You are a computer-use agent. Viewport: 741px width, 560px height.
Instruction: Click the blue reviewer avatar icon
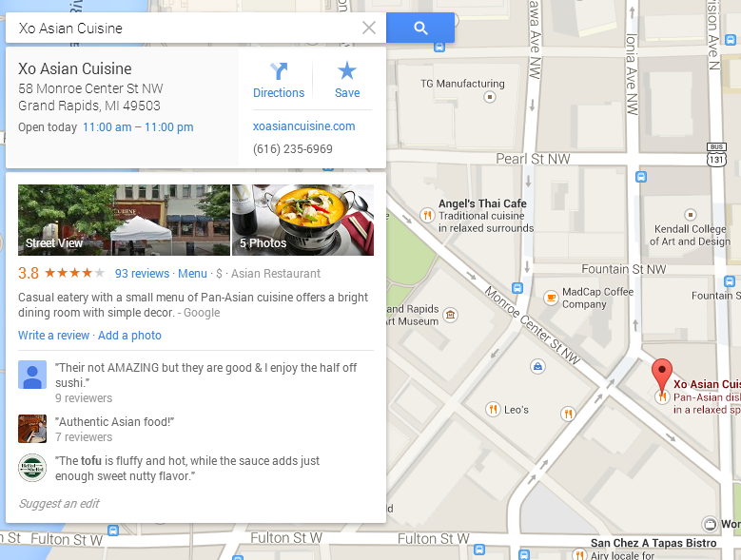tap(32, 375)
